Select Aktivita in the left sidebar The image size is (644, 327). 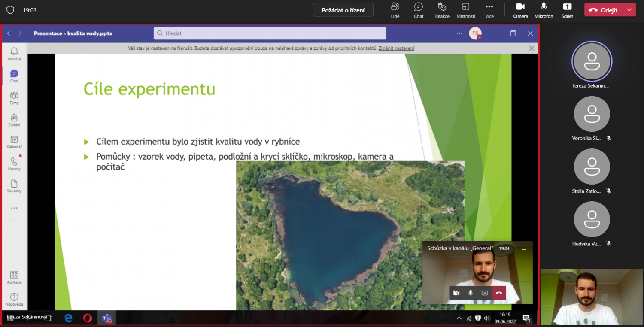point(14,54)
